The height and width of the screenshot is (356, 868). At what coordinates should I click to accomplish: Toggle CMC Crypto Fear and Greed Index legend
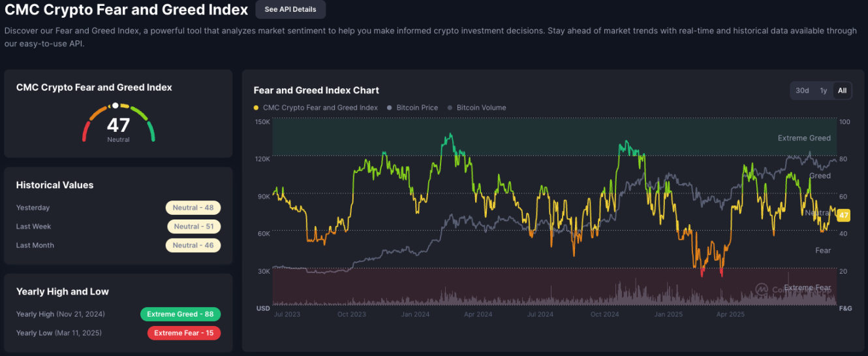[320, 108]
